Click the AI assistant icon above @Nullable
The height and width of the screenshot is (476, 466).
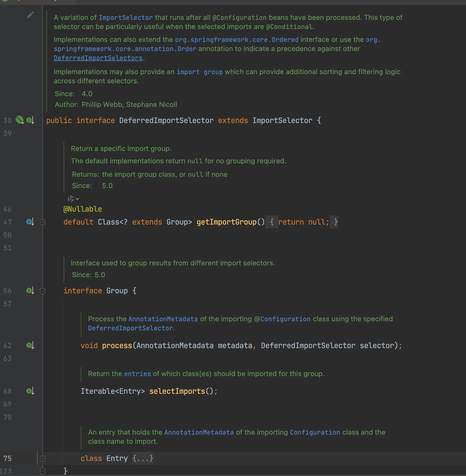point(71,199)
